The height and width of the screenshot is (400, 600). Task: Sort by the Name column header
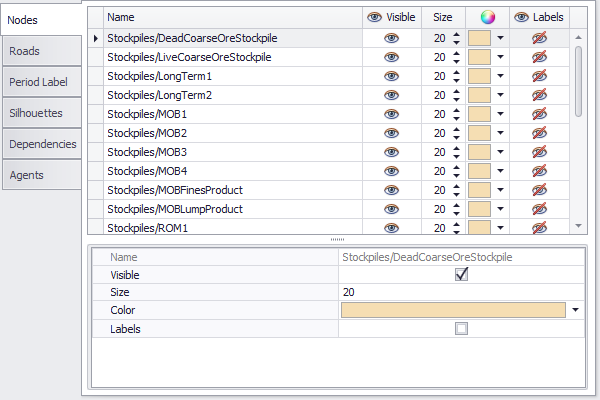pos(233,17)
